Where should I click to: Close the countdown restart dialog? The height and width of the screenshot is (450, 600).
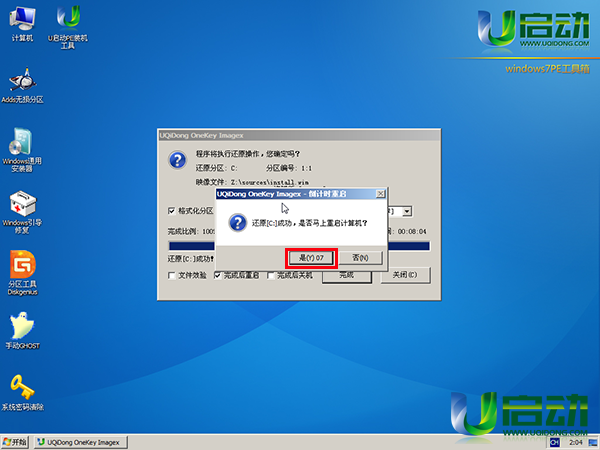pyautogui.click(x=380, y=194)
